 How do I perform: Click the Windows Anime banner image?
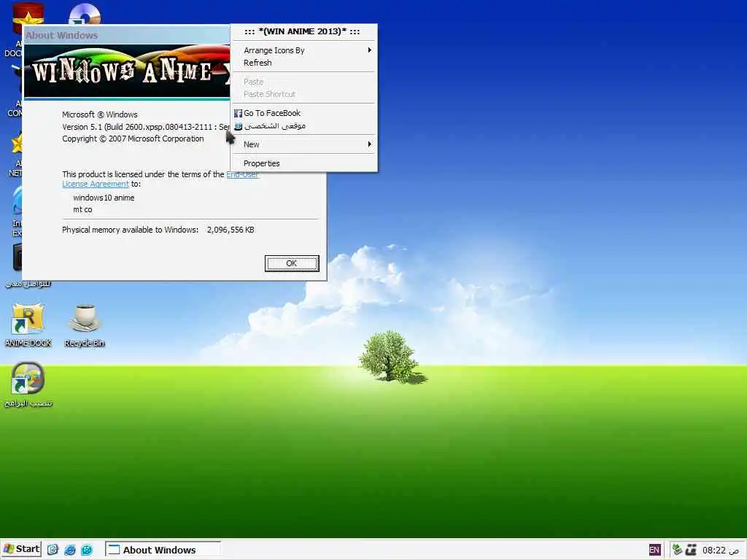pyautogui.click(x=127, y=71)
